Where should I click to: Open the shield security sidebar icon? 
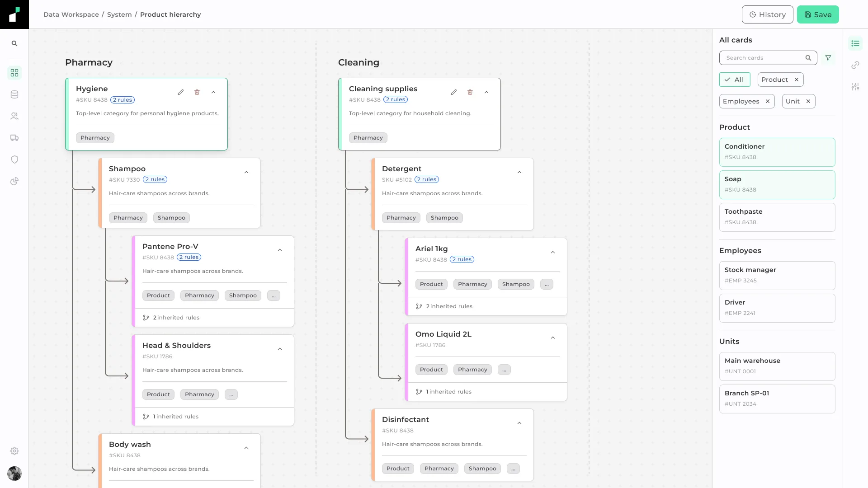click(14, 160)
